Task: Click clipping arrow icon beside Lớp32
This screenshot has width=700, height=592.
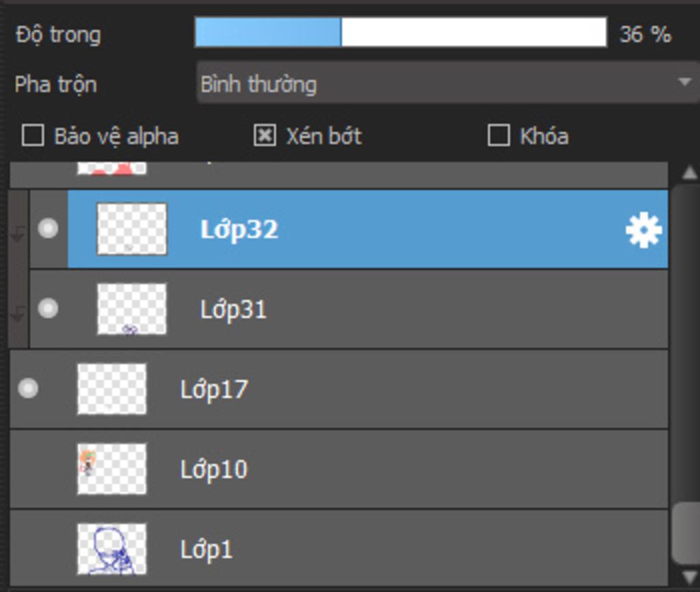Action: [17, 232]
